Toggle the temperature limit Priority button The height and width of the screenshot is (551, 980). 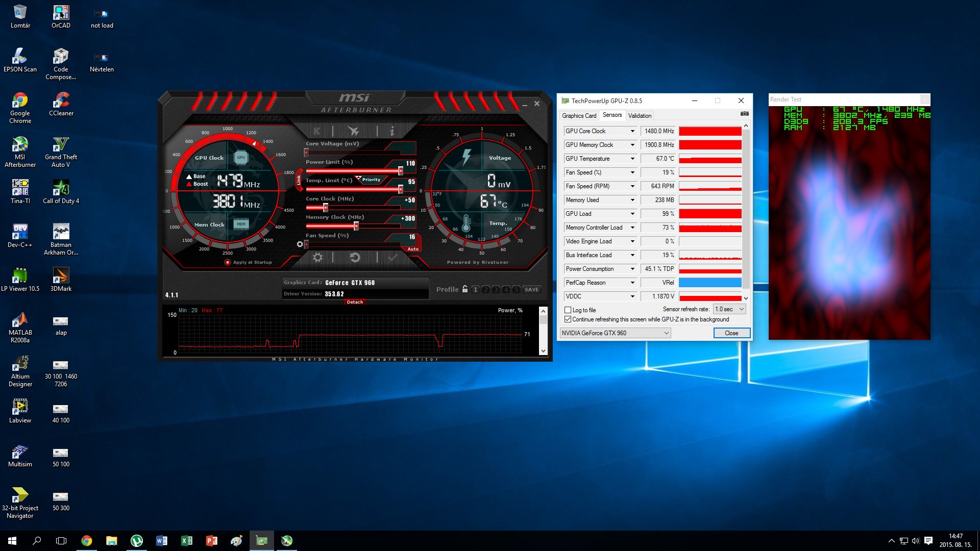371,180
